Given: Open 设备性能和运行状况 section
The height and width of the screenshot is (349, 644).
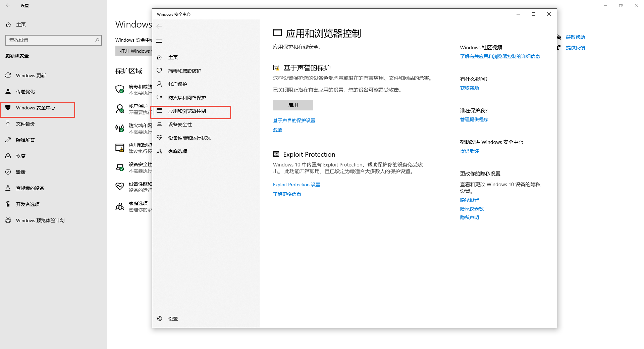Looking at the screenshot, I should click(x=190, y=138).
